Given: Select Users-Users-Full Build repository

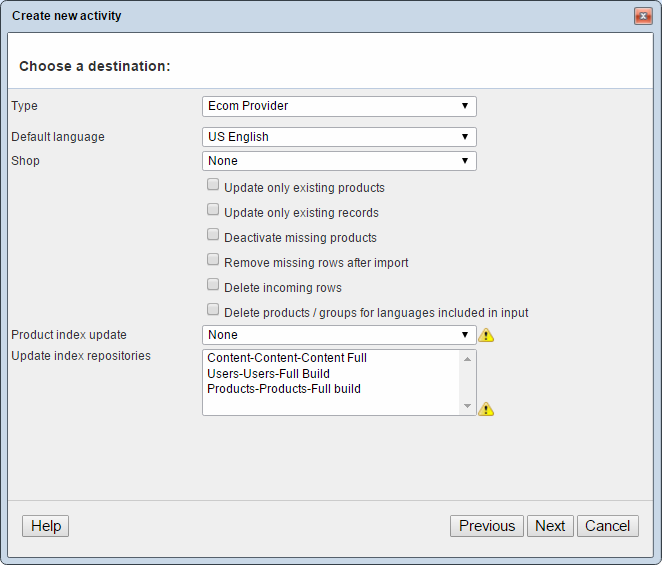Looking at the screenshot, I should (x=268, y=374).
